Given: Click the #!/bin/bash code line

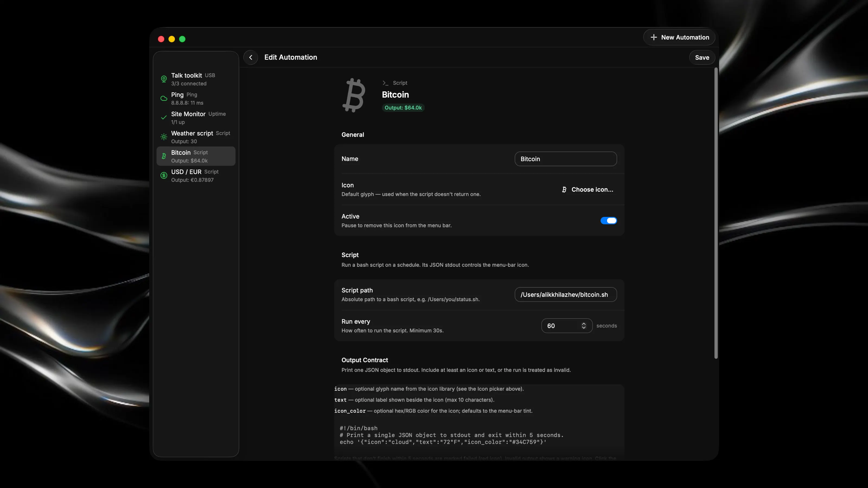Looking at the screenshot, I should tap(358, 428).
